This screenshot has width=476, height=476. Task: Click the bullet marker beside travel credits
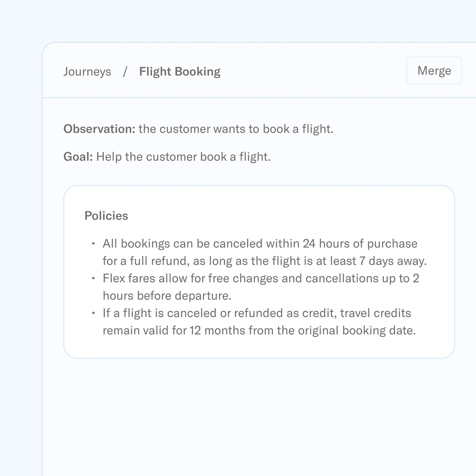(93, 312)
